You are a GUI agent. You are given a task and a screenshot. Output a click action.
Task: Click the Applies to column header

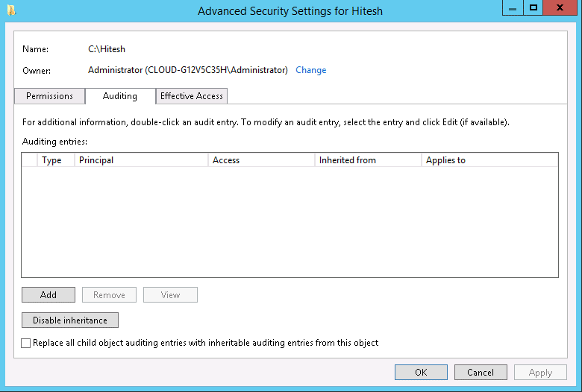click(x=489, y=160)
